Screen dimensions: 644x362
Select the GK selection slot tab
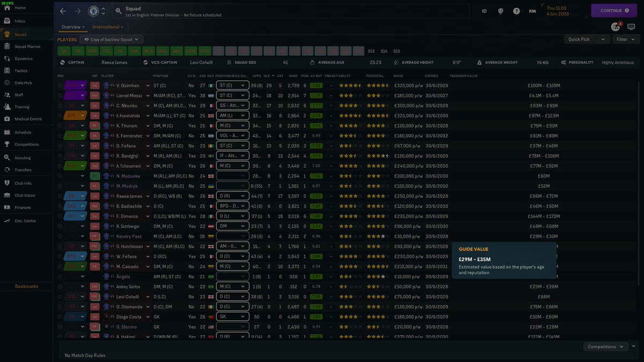point(64,51)
